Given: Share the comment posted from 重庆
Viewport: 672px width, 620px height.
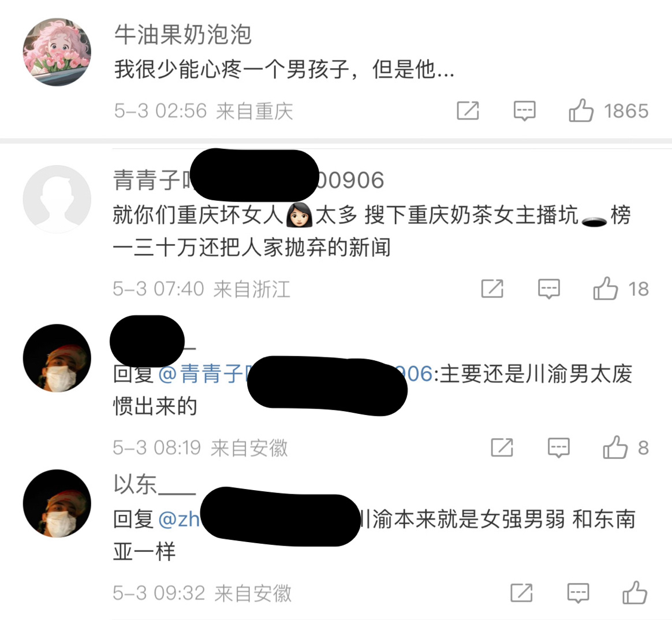Looking at the screenshot, I should (x=468, y=110).
